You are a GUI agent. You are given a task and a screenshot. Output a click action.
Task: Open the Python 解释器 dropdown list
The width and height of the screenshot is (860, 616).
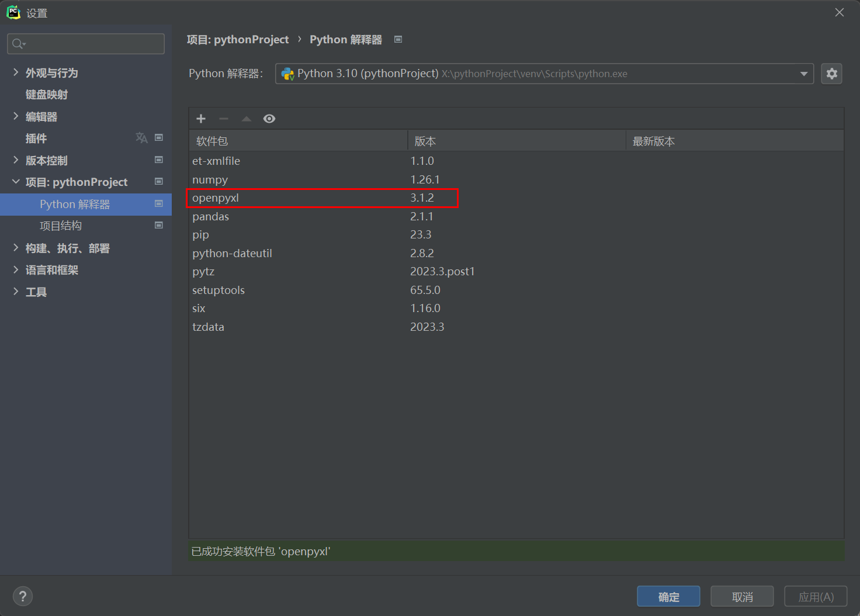[x=804, y=74]
